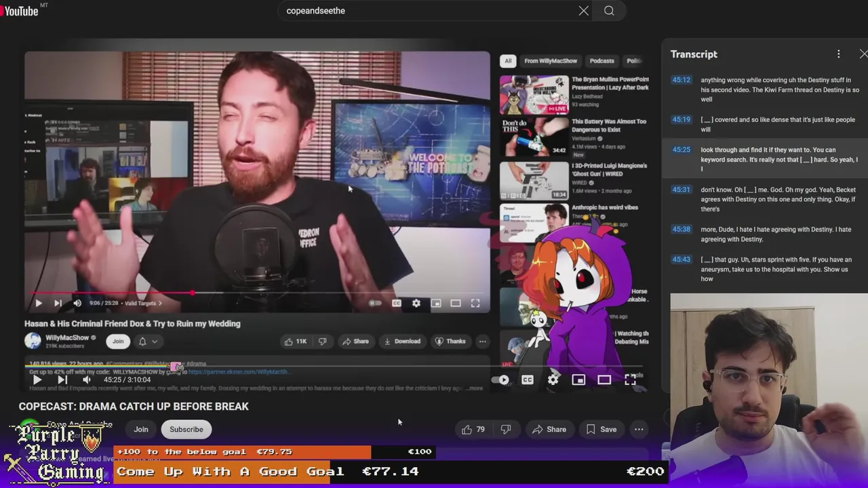Jump to transcript timestamp 45:12

[681, 80]
